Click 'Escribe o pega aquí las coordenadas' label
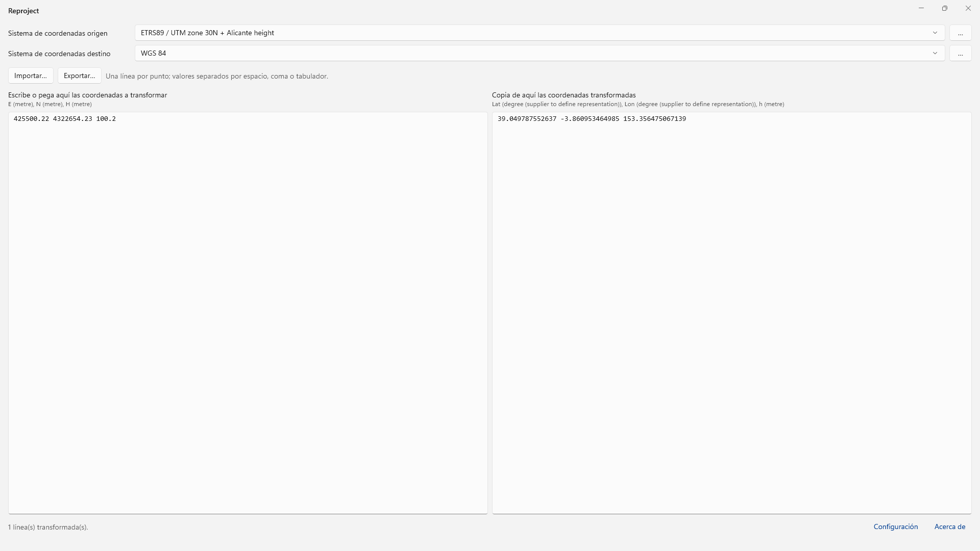Viewport: 980px width, 551px height. (x=87, y=95)
